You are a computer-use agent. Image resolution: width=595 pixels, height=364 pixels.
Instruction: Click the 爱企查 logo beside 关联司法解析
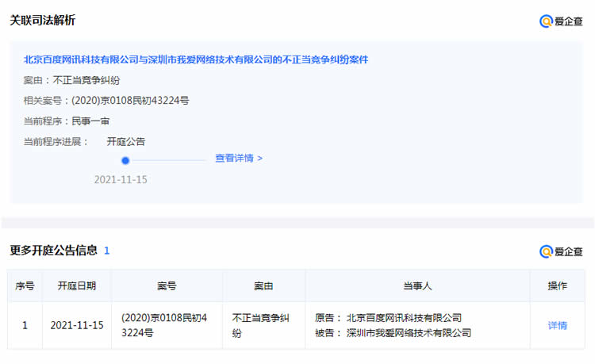(x=561, y=21)
